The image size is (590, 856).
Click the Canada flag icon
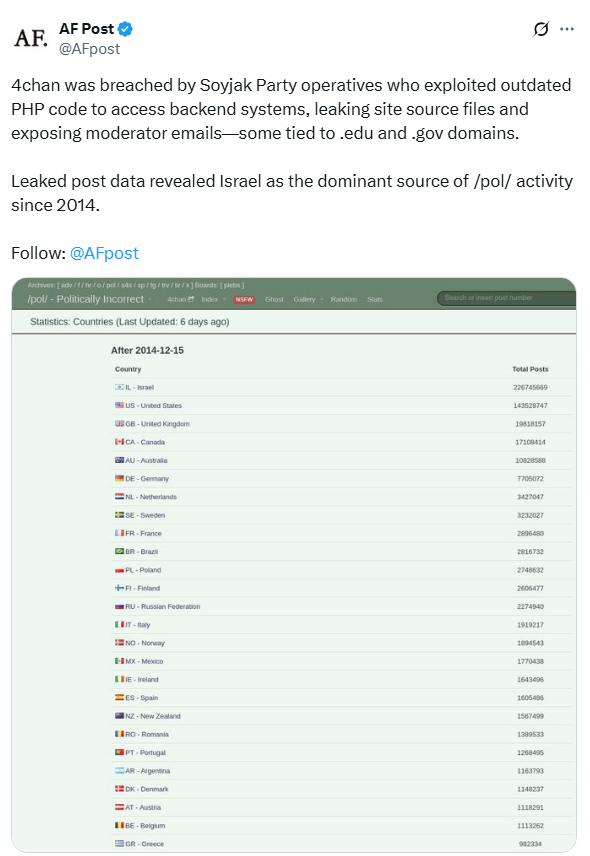(x=119, y=442)
